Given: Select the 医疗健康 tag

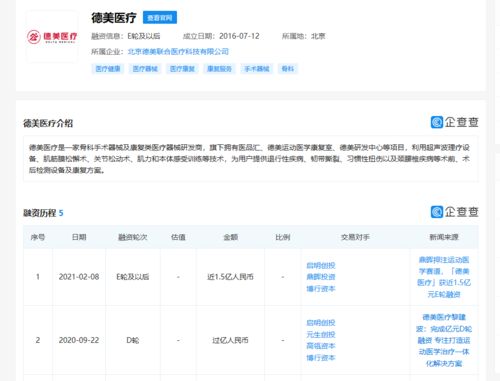Looking at the screenshot, I should point(108,69).
